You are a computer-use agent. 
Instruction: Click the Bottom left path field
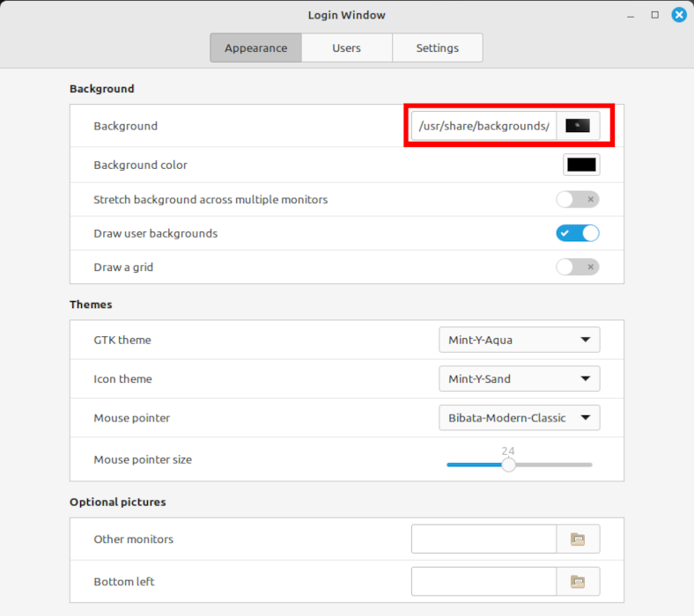[x=484, y=582]
